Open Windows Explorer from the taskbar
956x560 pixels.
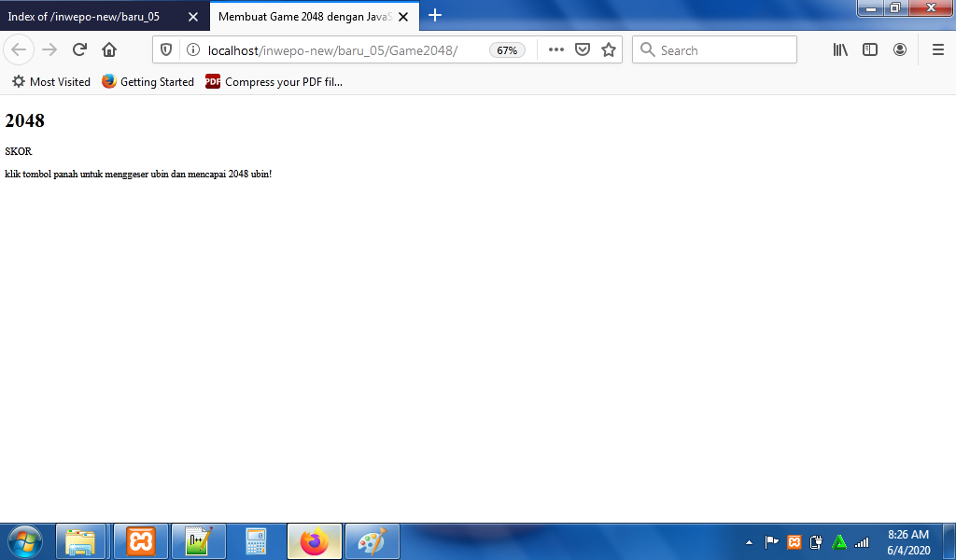click(81, 541)
